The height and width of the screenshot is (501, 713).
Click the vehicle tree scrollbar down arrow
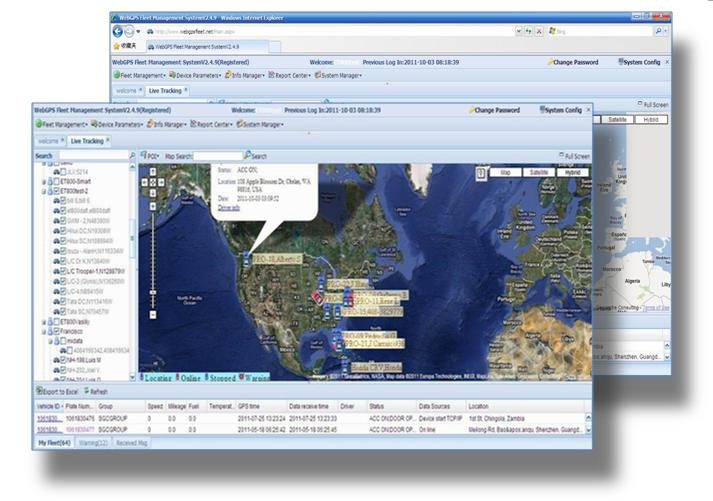click(132, 377)
